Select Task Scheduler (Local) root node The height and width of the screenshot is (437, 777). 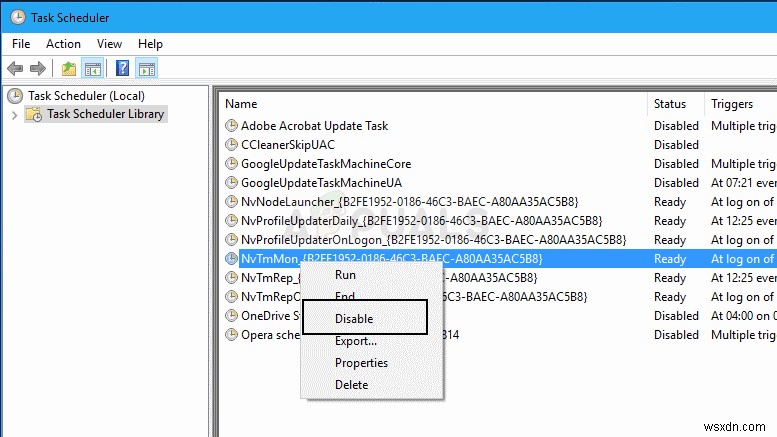[x=86, y=96]
